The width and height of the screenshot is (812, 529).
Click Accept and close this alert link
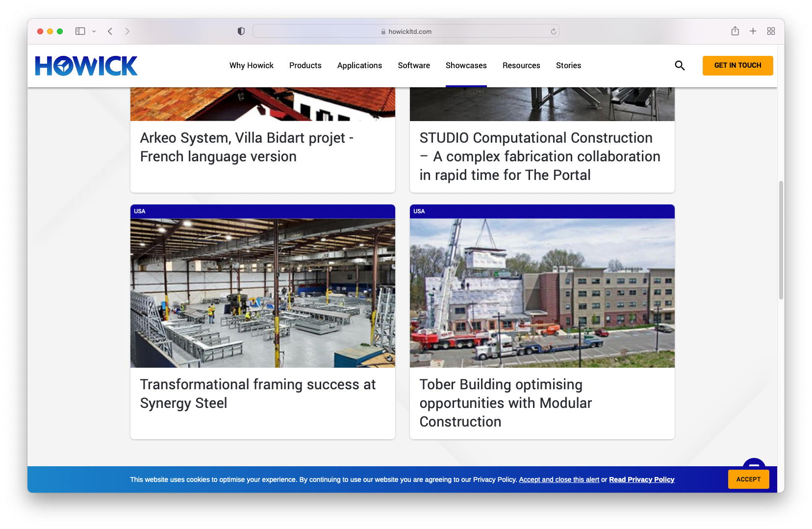click(559, 479)
